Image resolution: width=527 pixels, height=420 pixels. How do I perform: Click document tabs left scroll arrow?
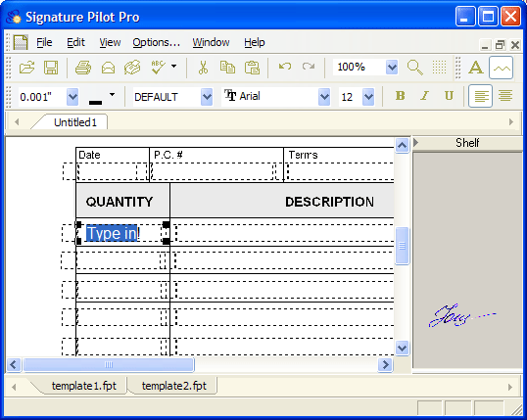17,122
